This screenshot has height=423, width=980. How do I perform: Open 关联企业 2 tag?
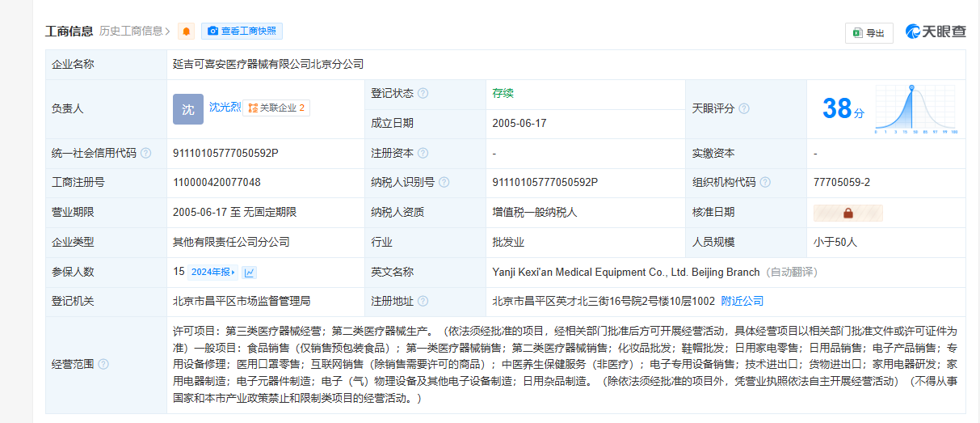click(x=276, y=108)
